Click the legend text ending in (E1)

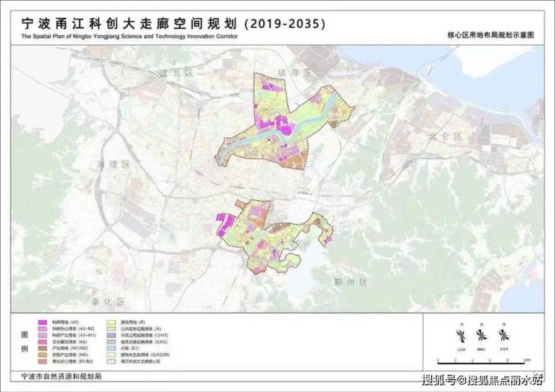tap(130, 349)
